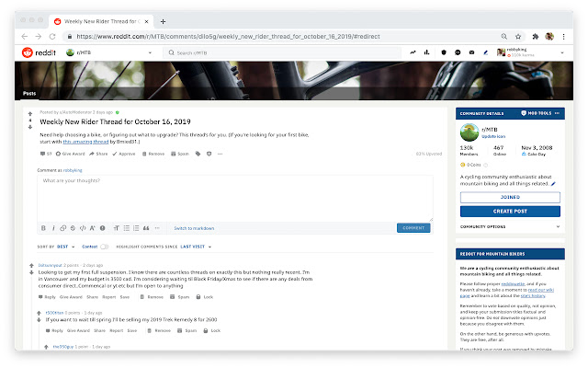Open the bar chart icon in Reddit header

[426, 52]
